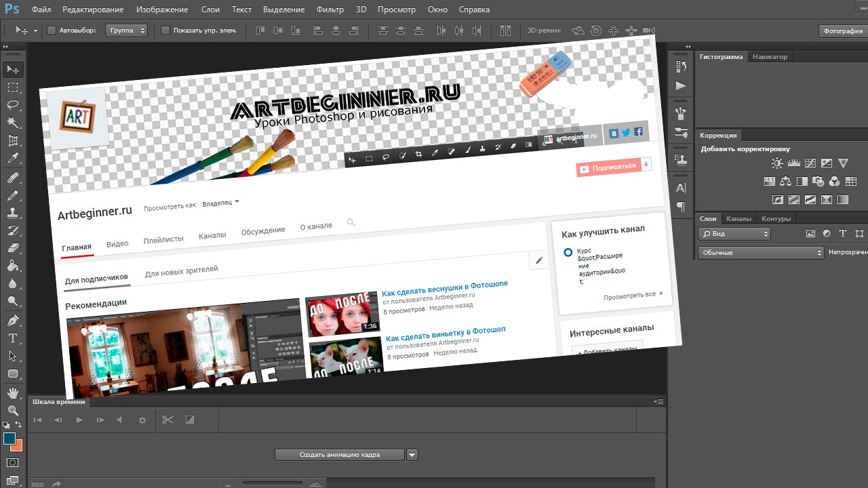The height and width of the screenshot is (488, 868).
Task: Open the Character panel icon
Action: tap(681, 188)
